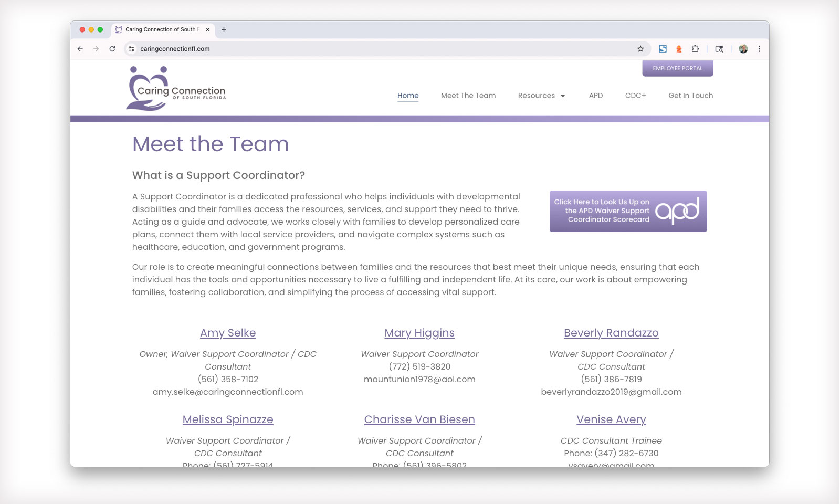Click the orange extension icon in toolbar

click(679, 49)
